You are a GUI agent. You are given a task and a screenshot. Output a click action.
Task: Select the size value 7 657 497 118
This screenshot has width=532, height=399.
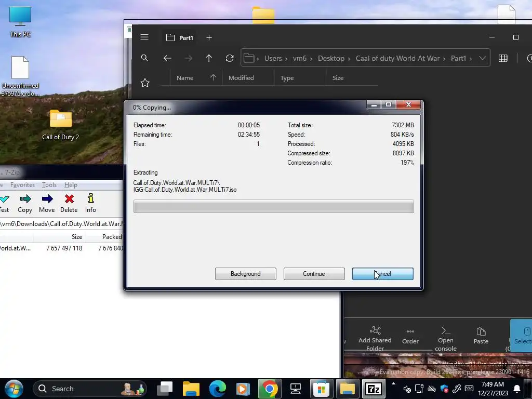pos(64,248)
